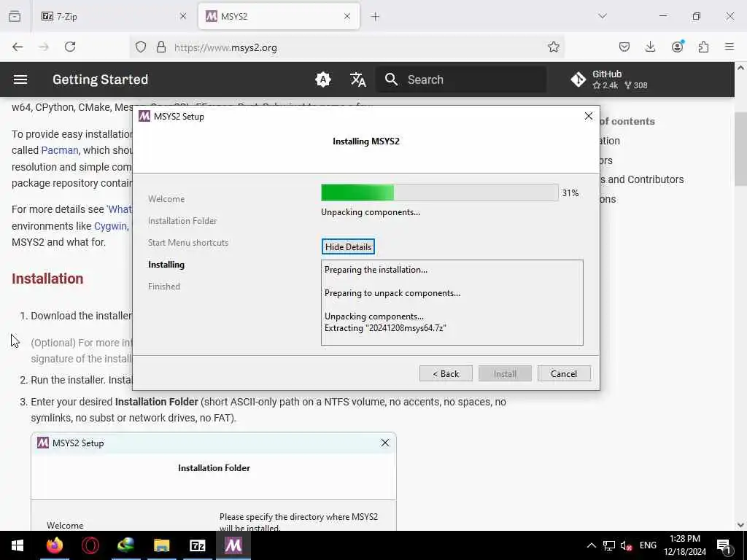The image size is (747, 560).
Task: Click the 31% progress label
Action: (x=570, y=192)
